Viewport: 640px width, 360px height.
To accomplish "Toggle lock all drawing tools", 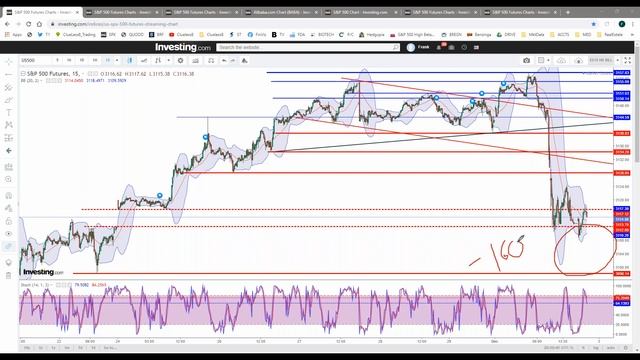I will [9, 221].
